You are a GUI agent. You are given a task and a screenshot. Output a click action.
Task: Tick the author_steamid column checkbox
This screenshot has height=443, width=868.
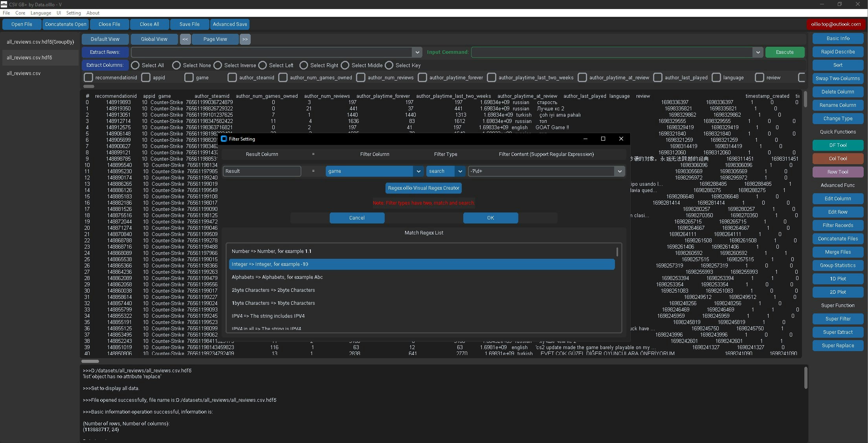232,77
